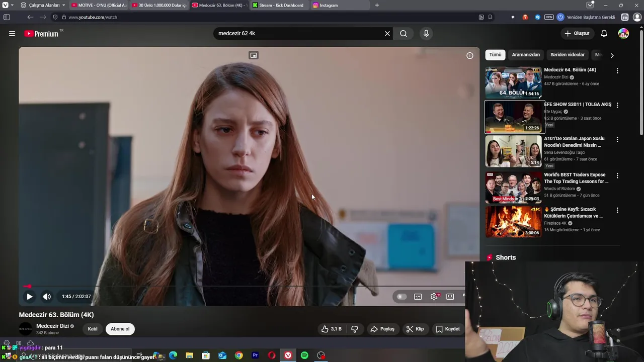The image size is (644, 362).
Task: Click the Katıl join button
Action: 93,329
